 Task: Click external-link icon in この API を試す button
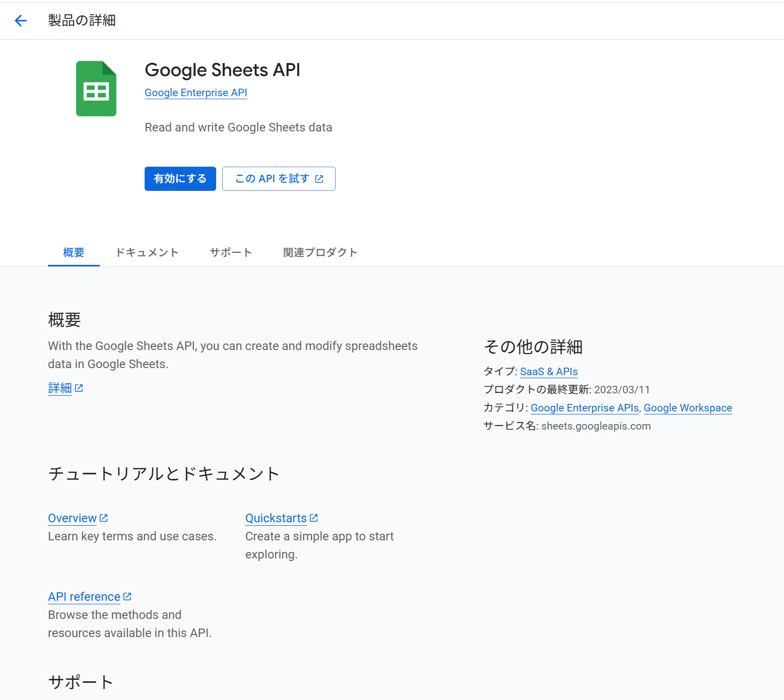pyautogui.click(x=319, y=179)
